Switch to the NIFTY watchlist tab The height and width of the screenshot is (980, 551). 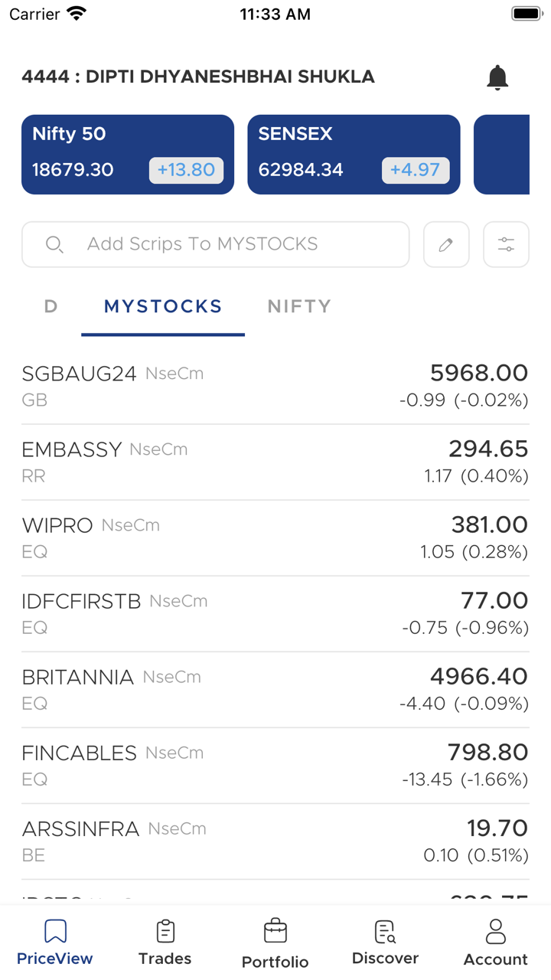pos(299,307)
